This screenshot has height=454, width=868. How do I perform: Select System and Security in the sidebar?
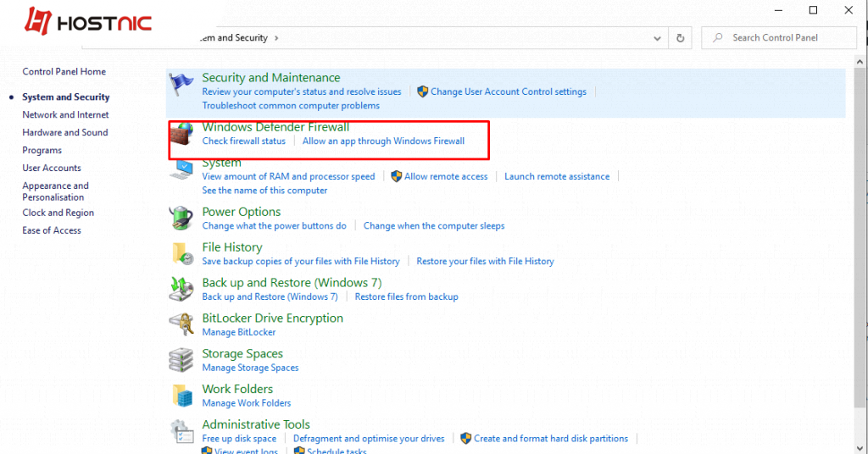click(66, 97)
